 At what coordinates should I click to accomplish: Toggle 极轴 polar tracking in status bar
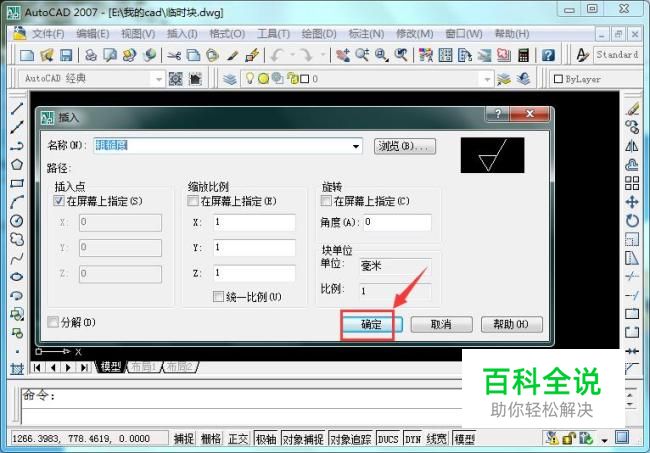point(266,438)
